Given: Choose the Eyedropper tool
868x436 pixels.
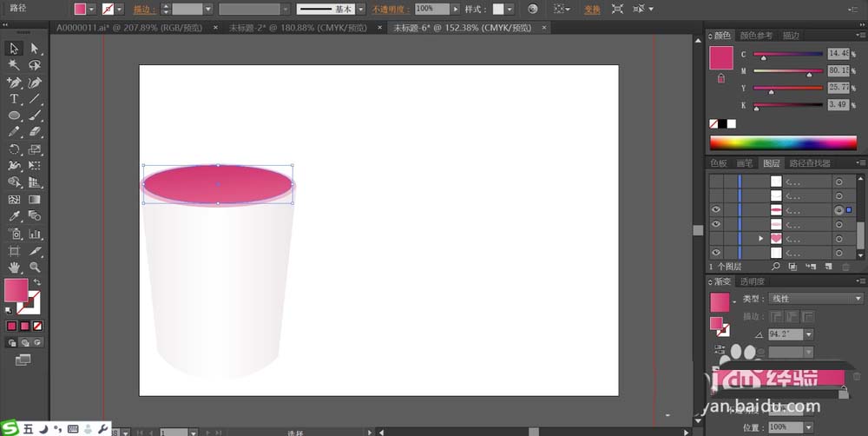Looking at the screenshot, I should [x=14, y=216].
